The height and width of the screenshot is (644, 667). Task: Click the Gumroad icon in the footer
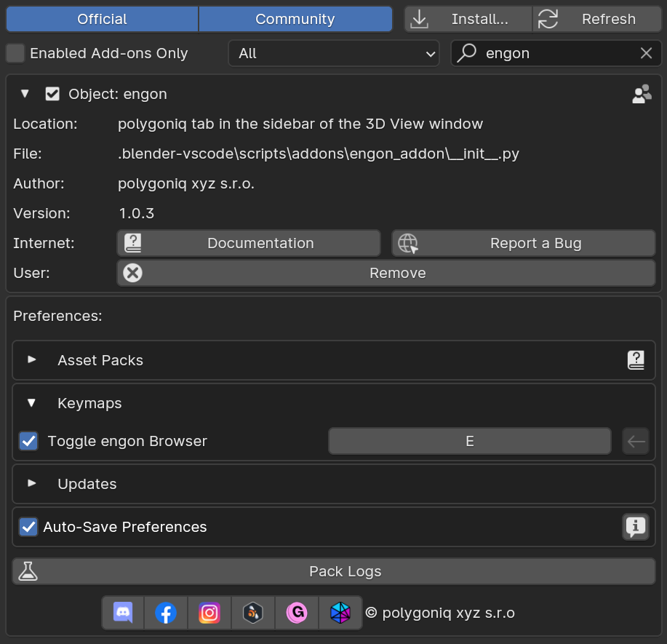click(297, 613)
